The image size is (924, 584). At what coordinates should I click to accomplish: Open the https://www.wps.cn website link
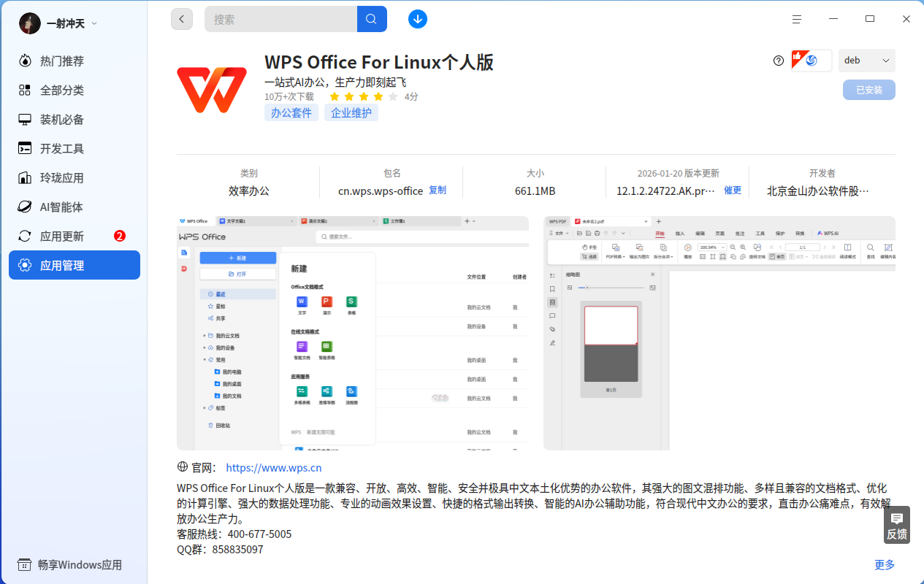[x=274, y=468]
